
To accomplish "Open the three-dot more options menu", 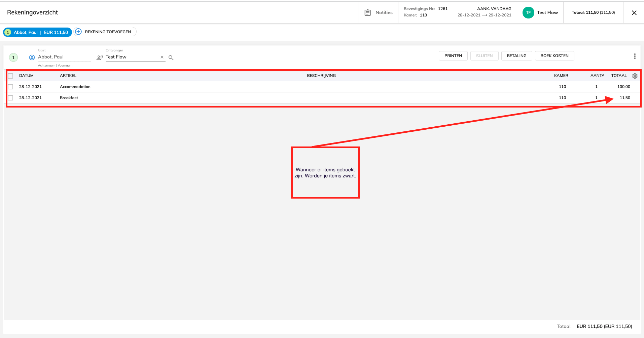I will pyautogui.click(x=635, y=56).
